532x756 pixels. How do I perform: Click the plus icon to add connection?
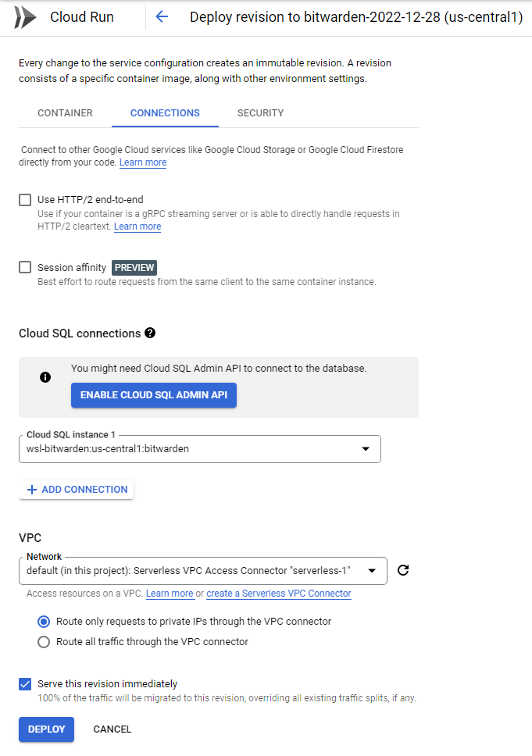pyautogui.click(x=32, y=490)
